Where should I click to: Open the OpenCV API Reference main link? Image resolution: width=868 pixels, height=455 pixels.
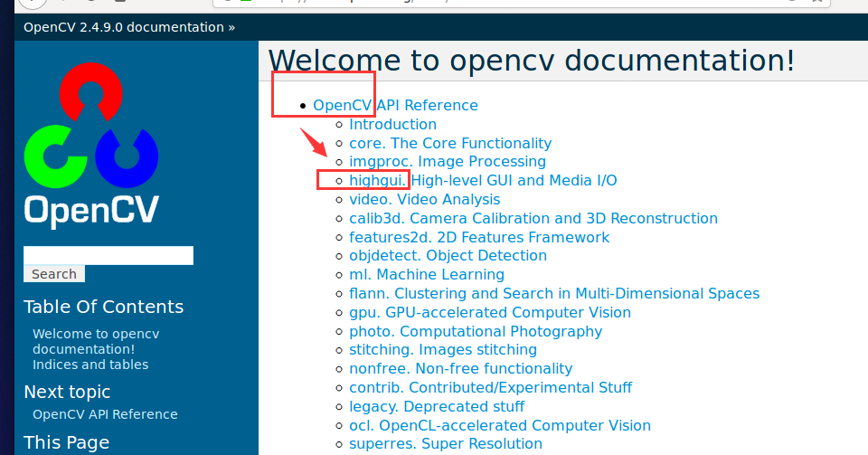395,105
